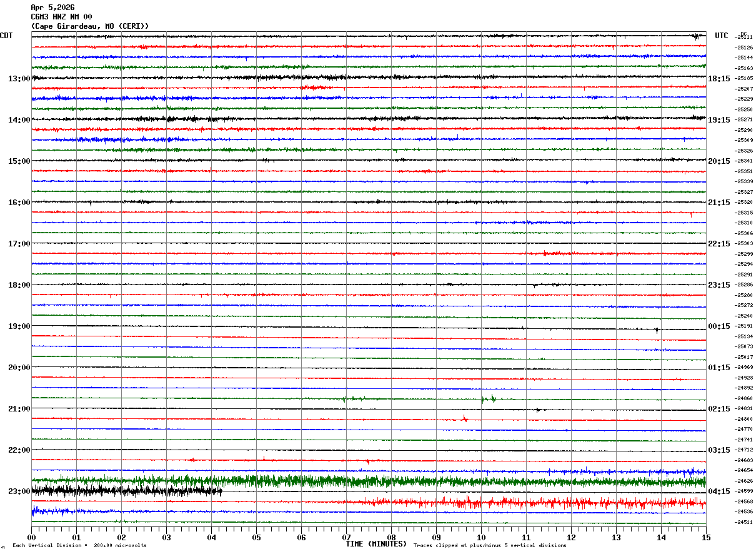This screenshot has width=756, height=554.
Task: Click the 17:00 CDT time label
Action: pyautogui.click(x=19, y=244)
